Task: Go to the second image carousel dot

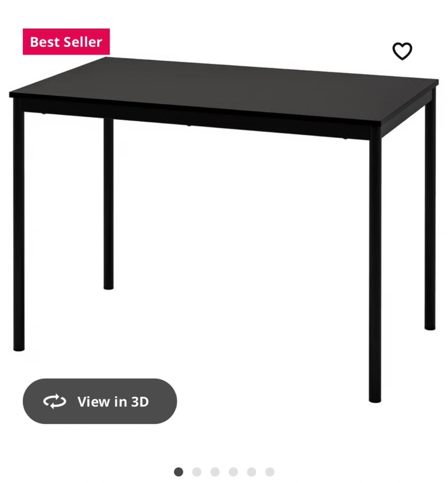Action: point(197,472)
